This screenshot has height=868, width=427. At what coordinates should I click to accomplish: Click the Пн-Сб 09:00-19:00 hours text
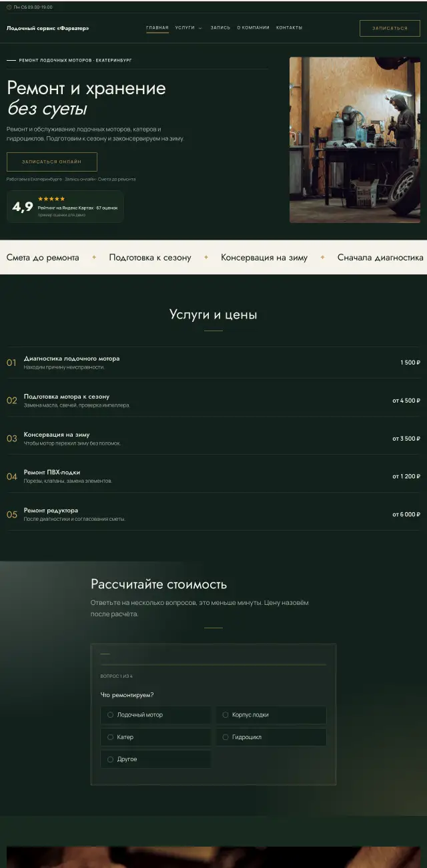[33, 7]
